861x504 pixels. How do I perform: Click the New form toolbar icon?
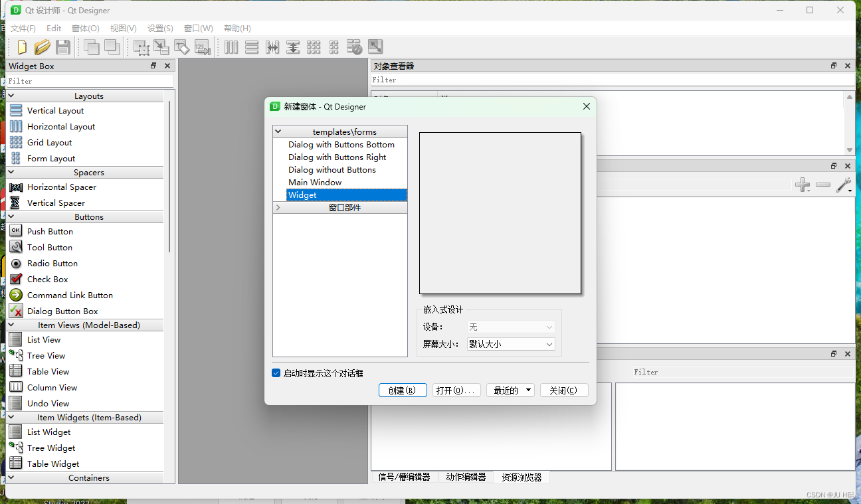[22, 46]
